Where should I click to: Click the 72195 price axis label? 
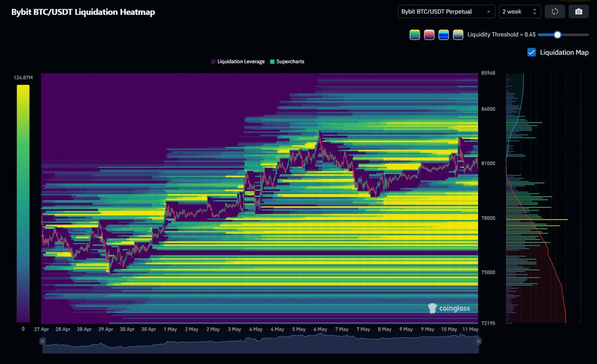[x=488, y=324]
